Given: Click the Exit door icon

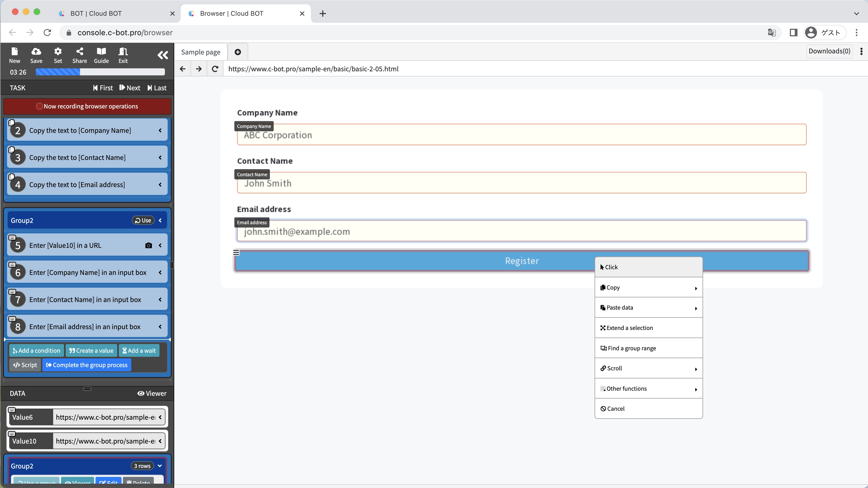Looking at the screenshot, I should [123, 55].
